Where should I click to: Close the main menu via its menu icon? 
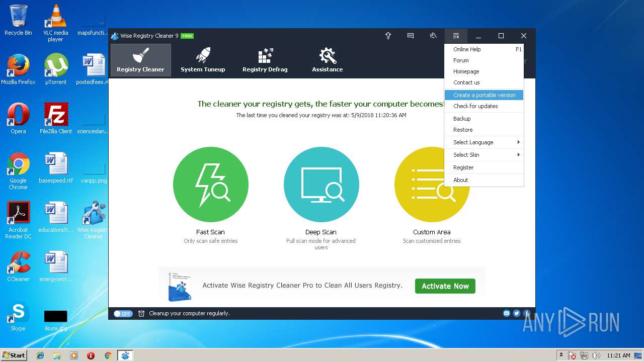tap(456, 36)
